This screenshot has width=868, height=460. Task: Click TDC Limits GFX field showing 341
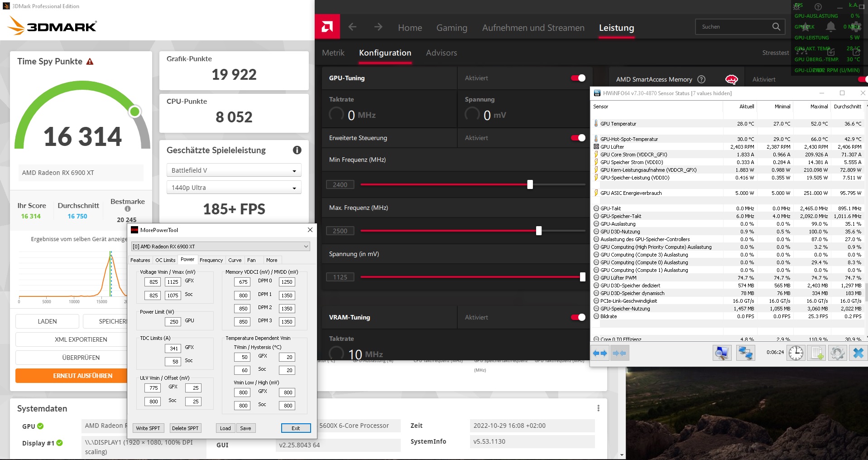click(x=174, y=349)
